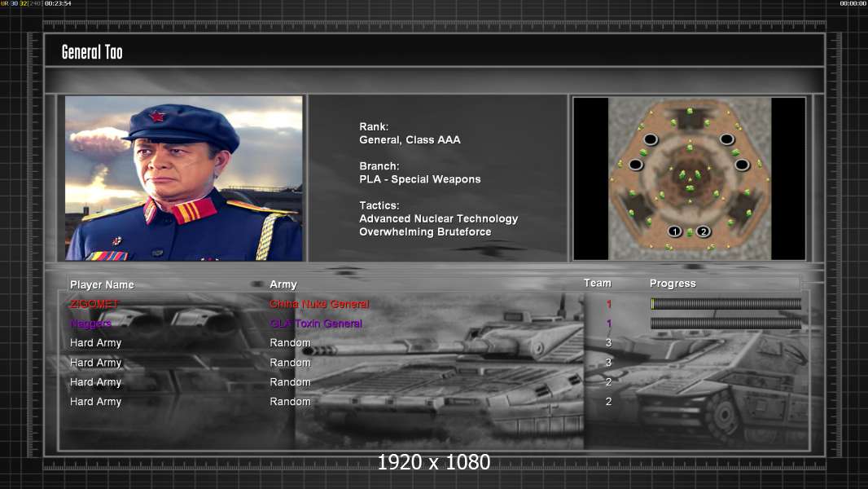
Task: Click the team number in Naggers' row
Action: [x=608, y=324]
